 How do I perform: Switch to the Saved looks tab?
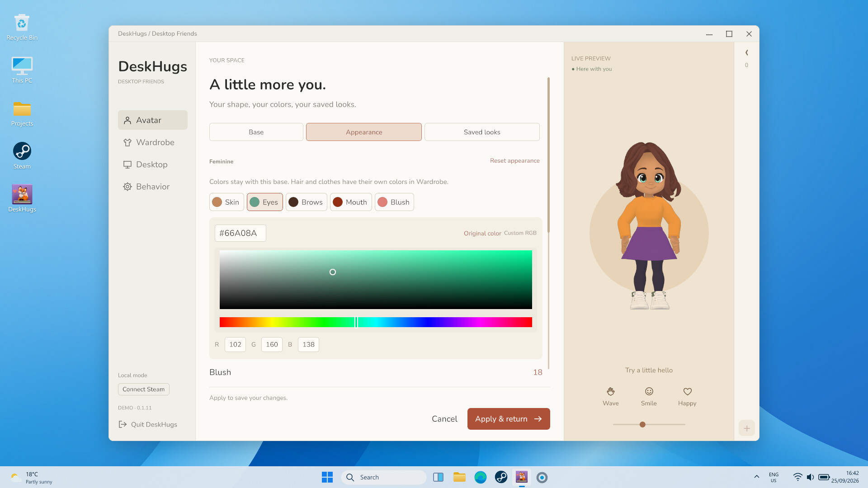482,132
